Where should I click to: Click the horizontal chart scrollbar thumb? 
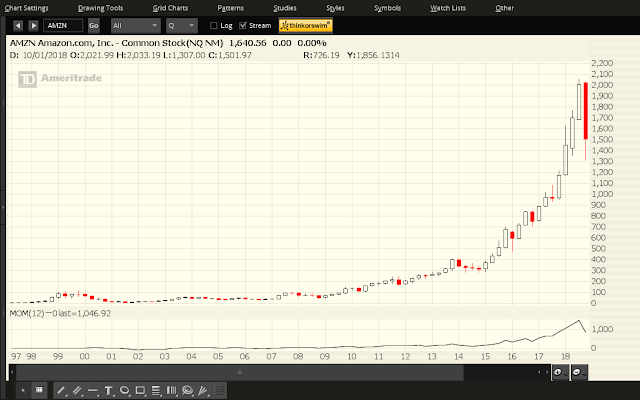tap(240, 372)
